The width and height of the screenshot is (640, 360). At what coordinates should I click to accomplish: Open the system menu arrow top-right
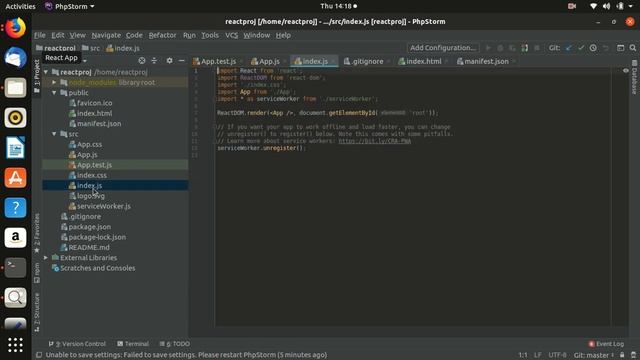click(x=631, y=7)
